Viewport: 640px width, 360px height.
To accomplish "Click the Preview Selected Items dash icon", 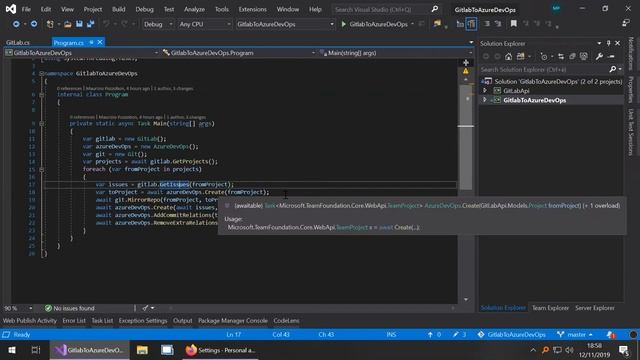I will coord(611,56).
